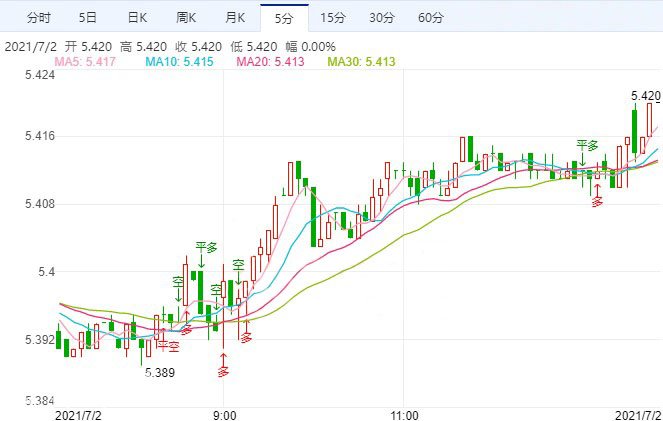Screen dimensions: 663x421
Task: Click the active 5分 tab
Action: 284,18
